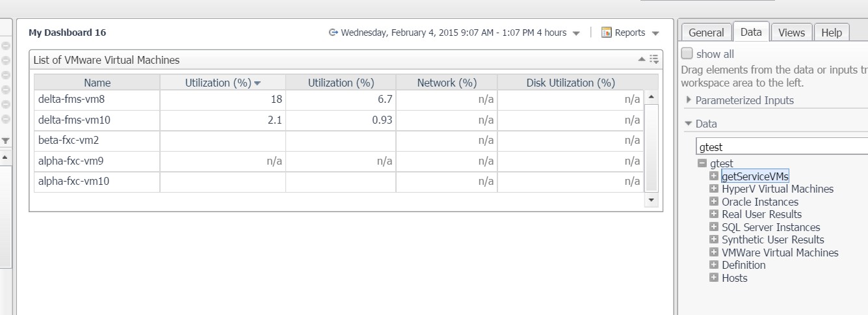Open the Help tab
Viewport: 868px width, 315px height.
832,32
